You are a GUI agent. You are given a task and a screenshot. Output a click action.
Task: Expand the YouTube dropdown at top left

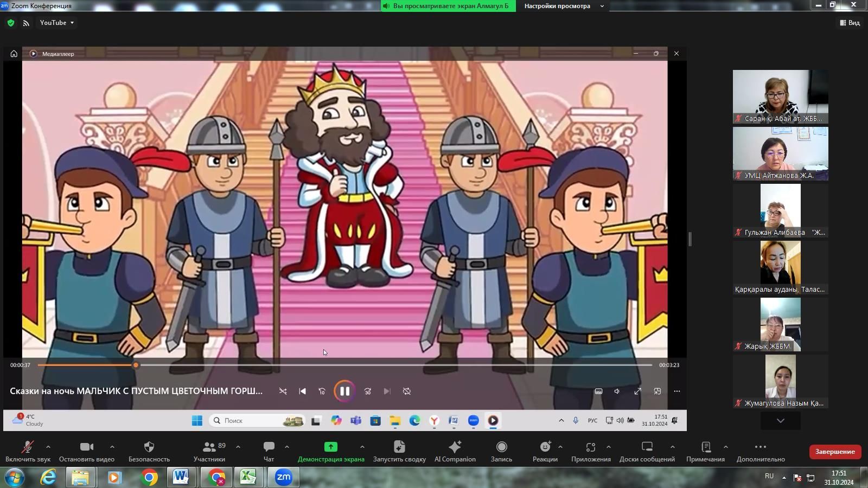pyautogui.click(x=56, y=23)
